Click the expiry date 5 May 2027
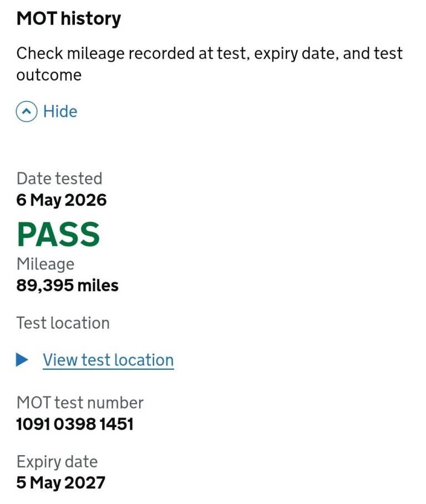 pos(61,483)
